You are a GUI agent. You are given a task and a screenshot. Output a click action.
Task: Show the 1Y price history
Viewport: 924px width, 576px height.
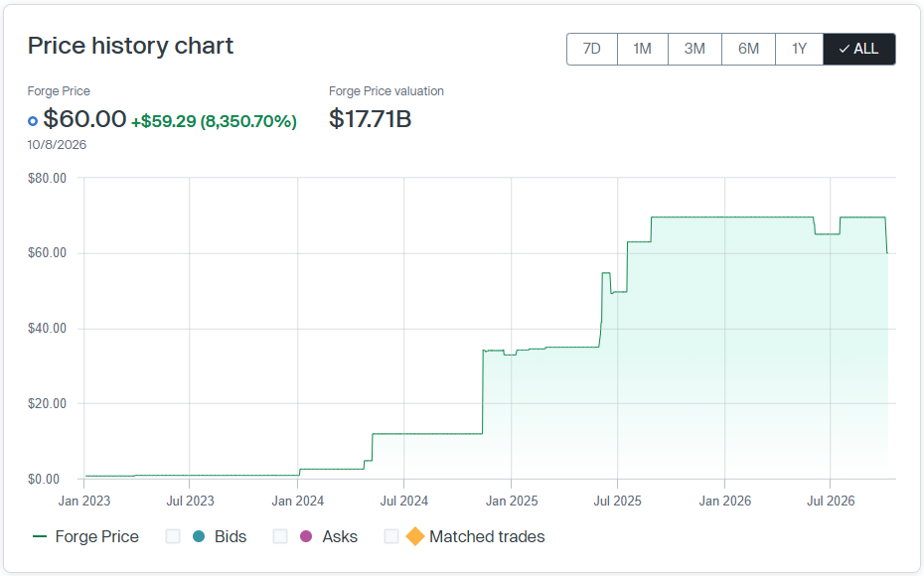point(799,49)
